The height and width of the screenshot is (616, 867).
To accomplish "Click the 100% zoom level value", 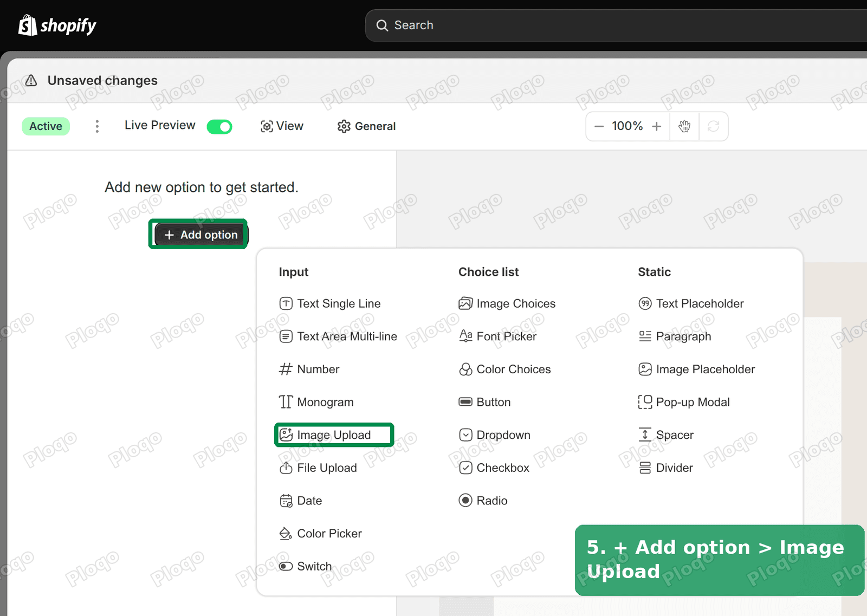I will (x=627, y=126).
